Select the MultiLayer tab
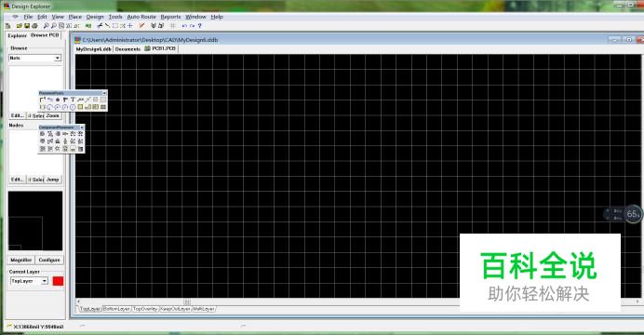This screenshot has width=644, height=335. click(x=203, y=309)
